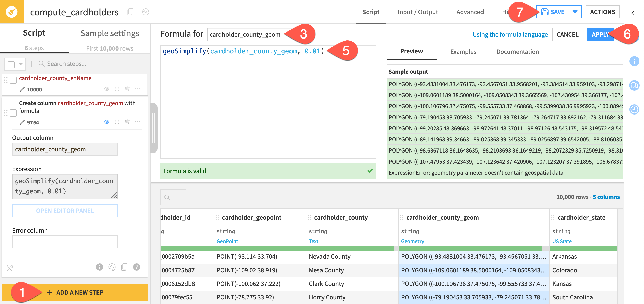Image resolution: width=644 pixels, height=304 pixels.
Task: Click the compass icon beside the recipe name
Action: [146, 12]
